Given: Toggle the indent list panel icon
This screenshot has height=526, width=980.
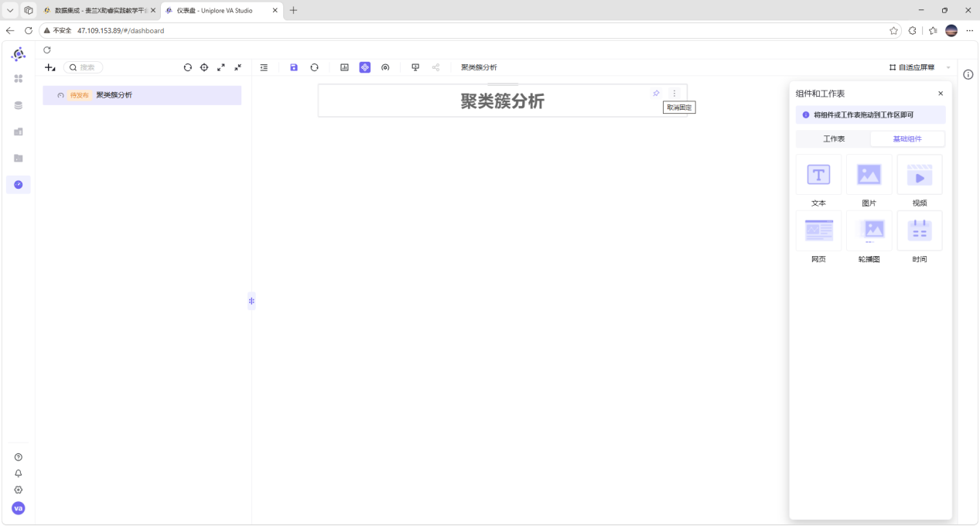Looking at the screenshot, I should (x=264, y=67).
